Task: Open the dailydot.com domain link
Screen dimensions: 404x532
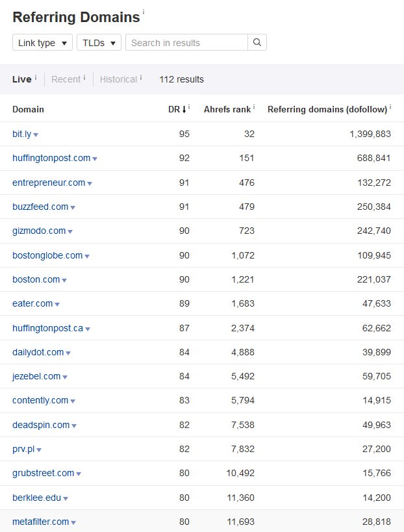Action: click(x=38, y=352)
